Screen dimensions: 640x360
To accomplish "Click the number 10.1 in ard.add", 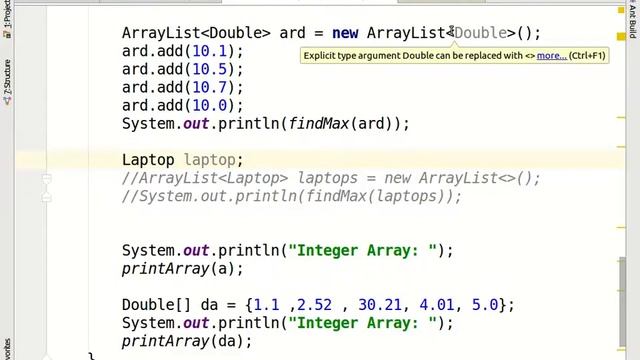I will pyautogui.click(x=209, y=51).
